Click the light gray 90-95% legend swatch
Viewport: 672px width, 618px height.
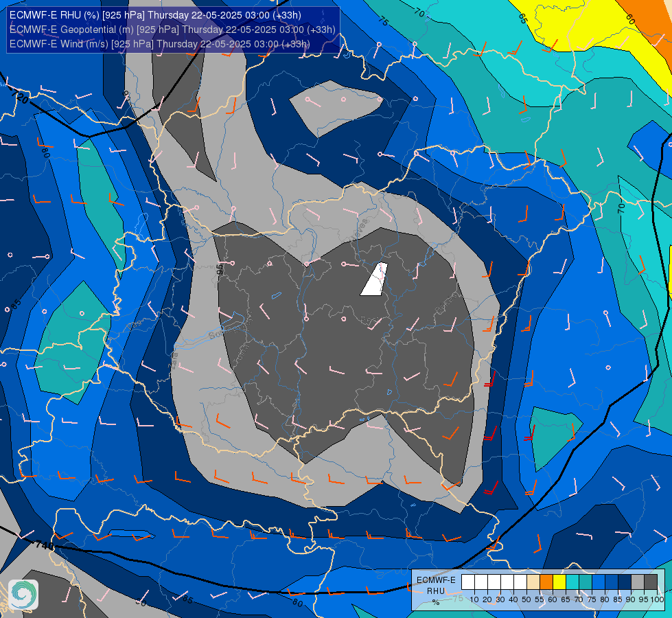point(638,582)
